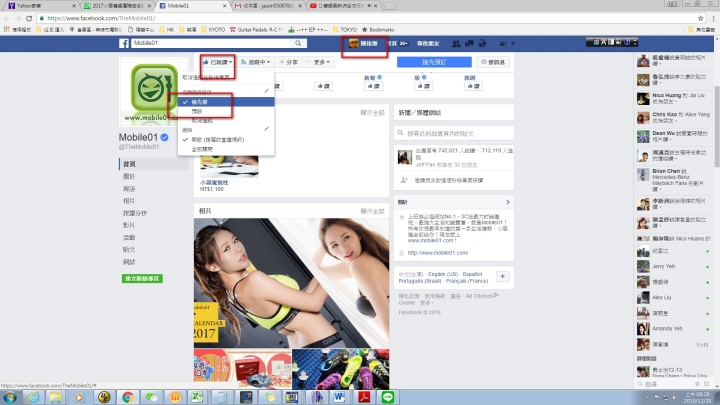Open the user profile avatar in top bar

click(x=353, y=43)
